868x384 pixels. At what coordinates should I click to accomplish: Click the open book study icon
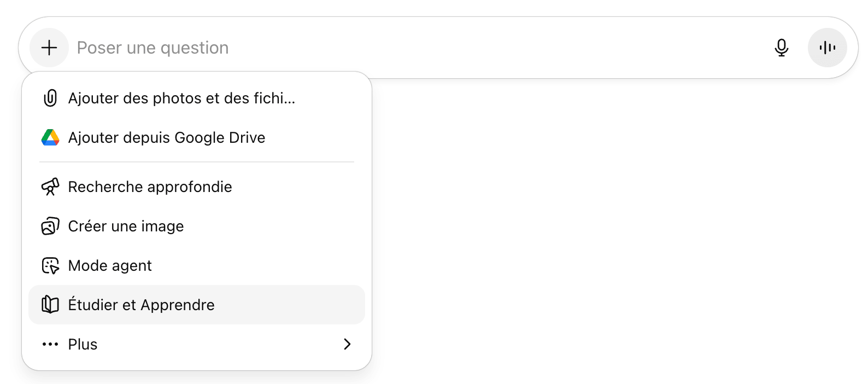(50, 305)
